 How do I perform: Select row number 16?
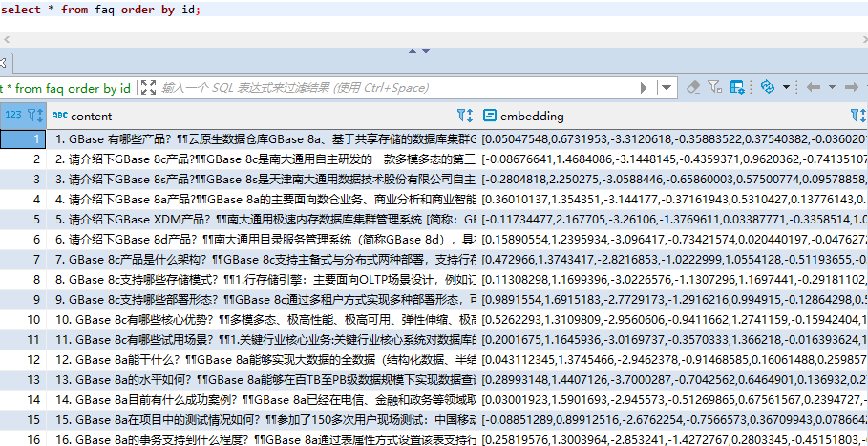[x=23, y=439]
